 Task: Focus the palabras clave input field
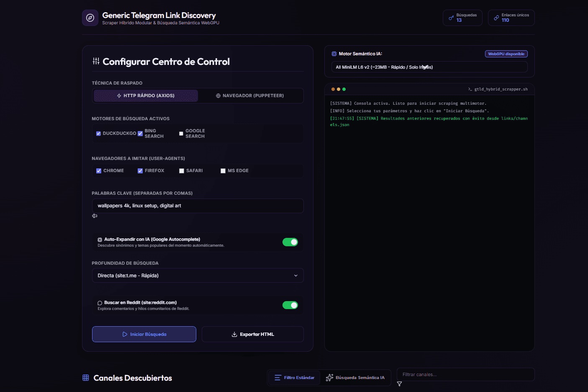(198, 206)
